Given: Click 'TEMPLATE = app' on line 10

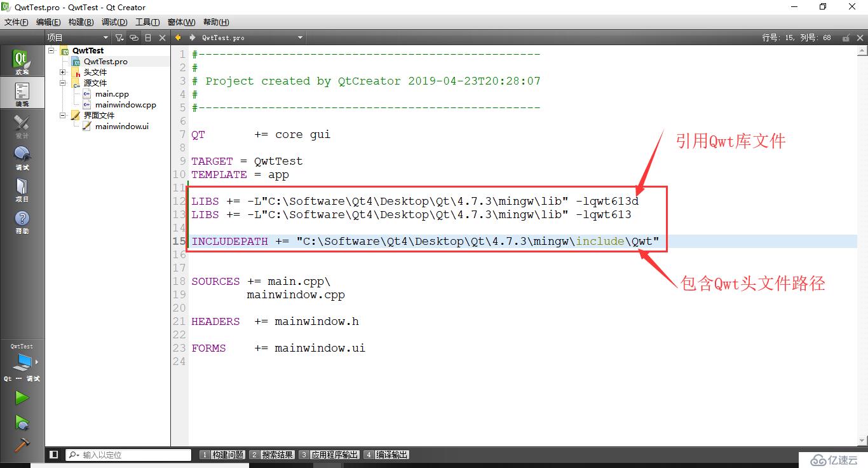Looking at the screenshot, I should (x=240, y=174).
